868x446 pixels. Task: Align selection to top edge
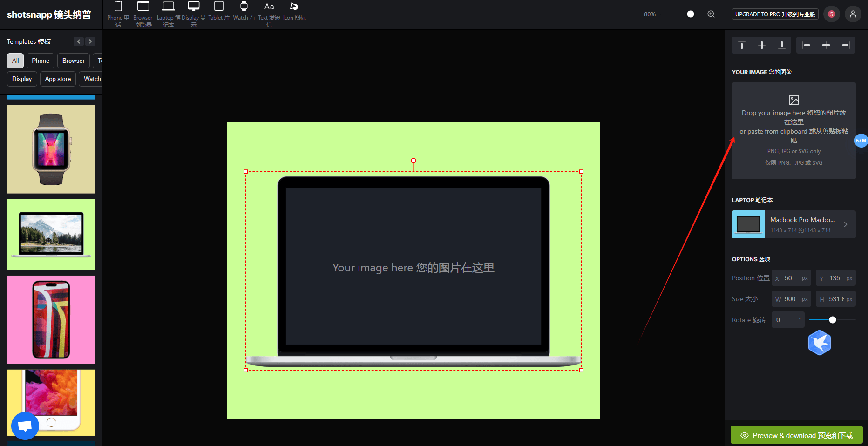click(x=742, y=45)
